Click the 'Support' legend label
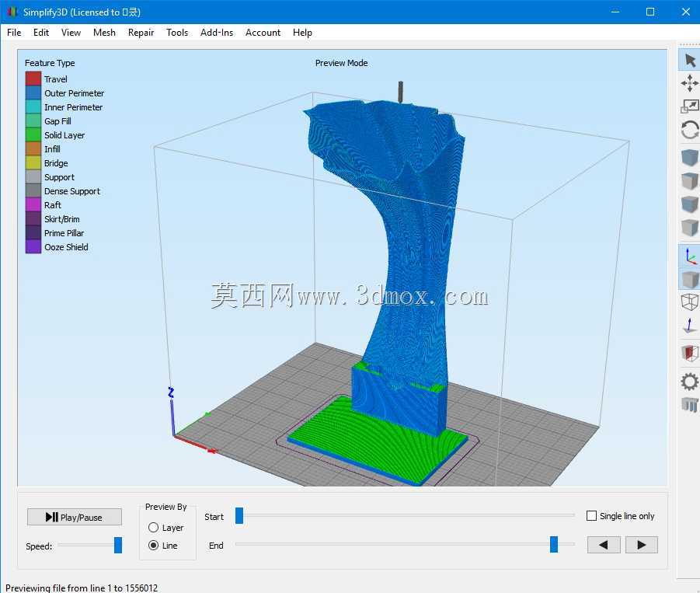Viewport: 700px width, 593px height. pos(59,177)
